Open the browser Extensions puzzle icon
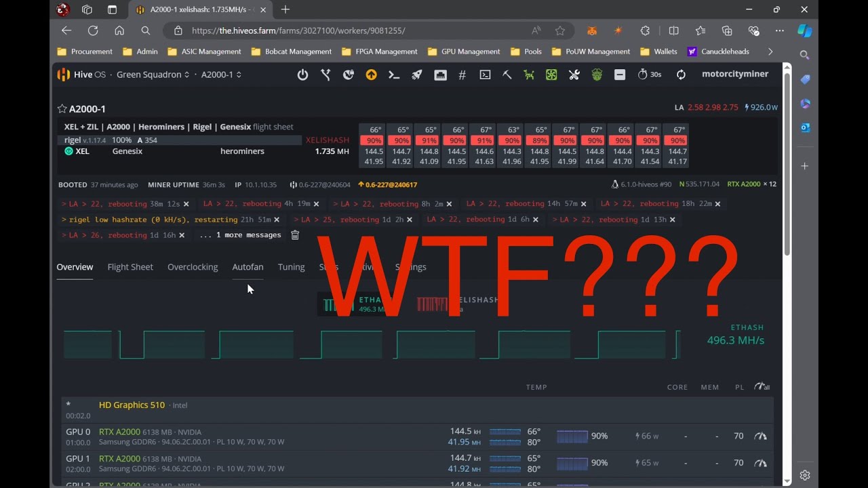 click(x=645, y=30)
